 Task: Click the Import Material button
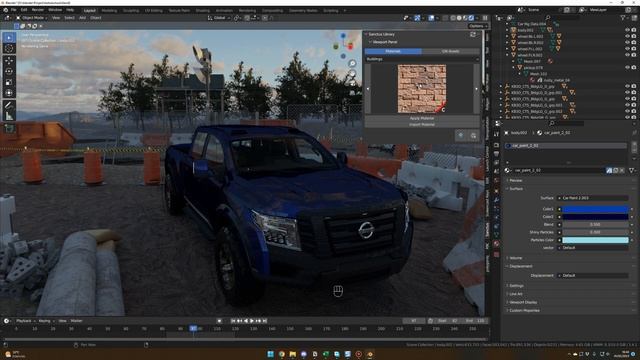point(422,124)
